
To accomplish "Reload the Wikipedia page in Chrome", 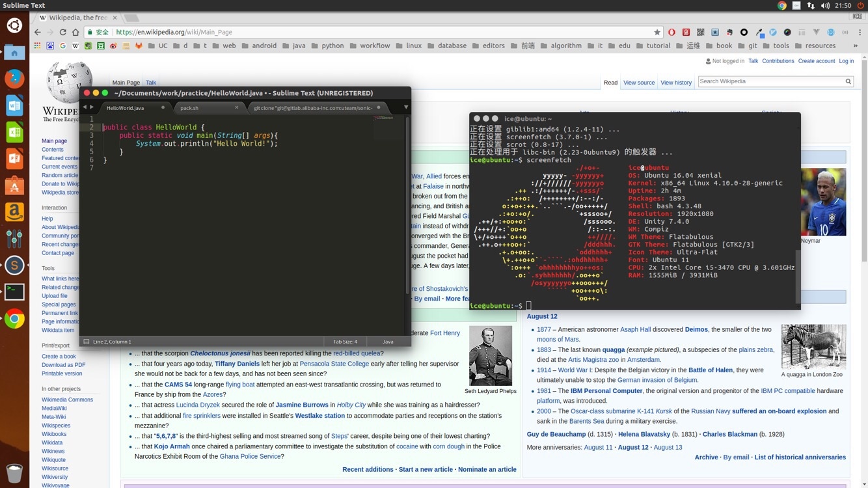I will (63, 32).
